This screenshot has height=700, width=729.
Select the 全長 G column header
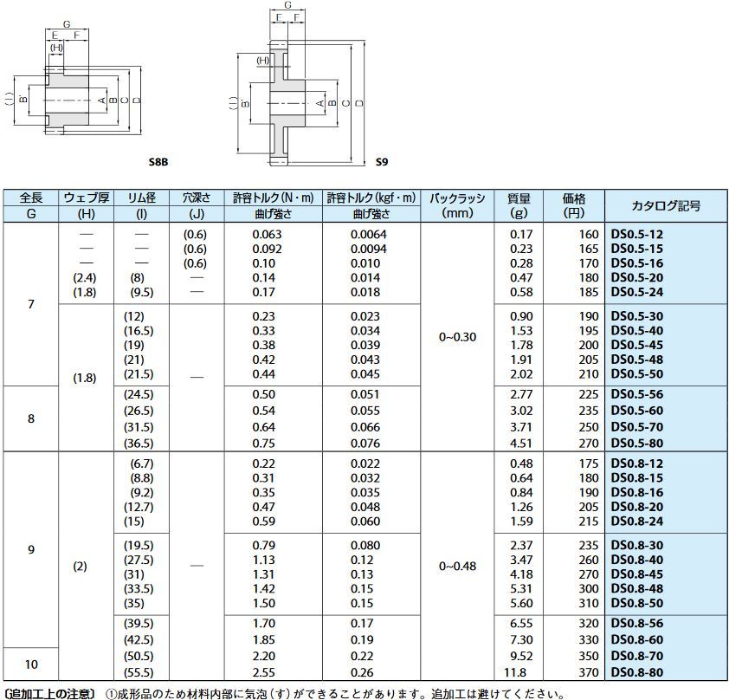point(31,205)
